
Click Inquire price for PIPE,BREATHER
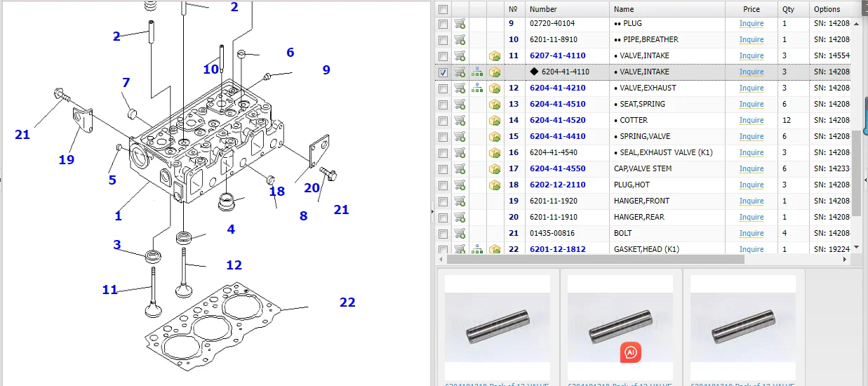tap(752, 40)
